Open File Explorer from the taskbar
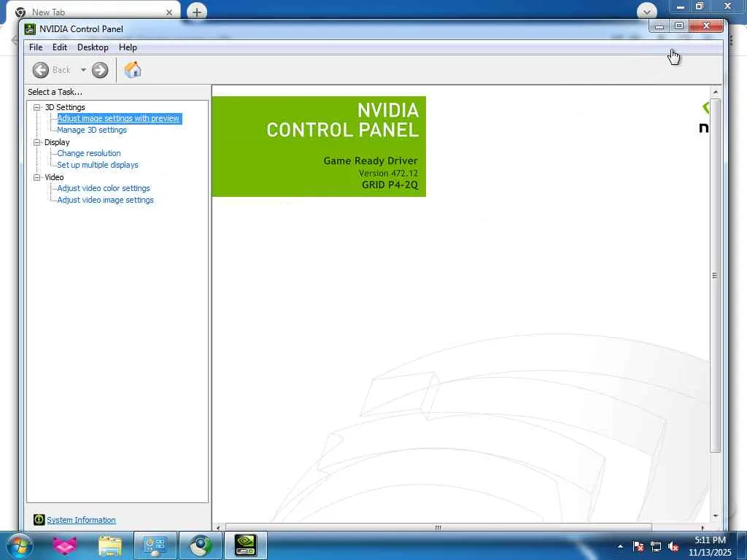The height and width of the screenshot is (560, 747). (x=110, y=546)
